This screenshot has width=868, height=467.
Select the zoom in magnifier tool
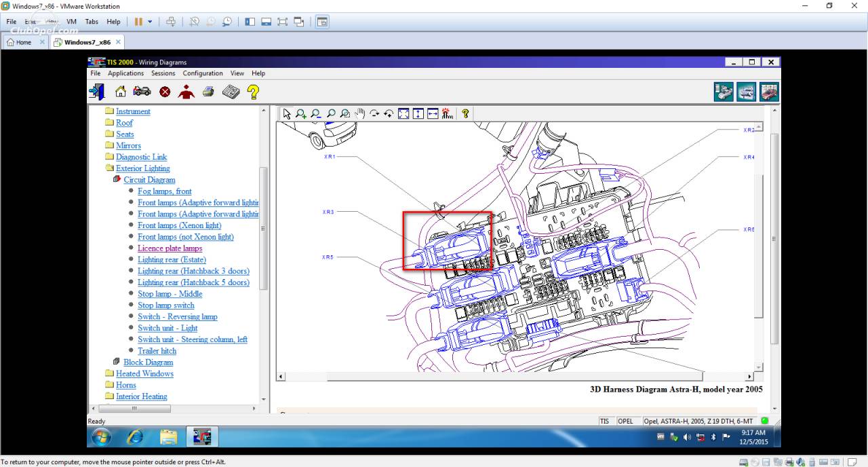301,114
